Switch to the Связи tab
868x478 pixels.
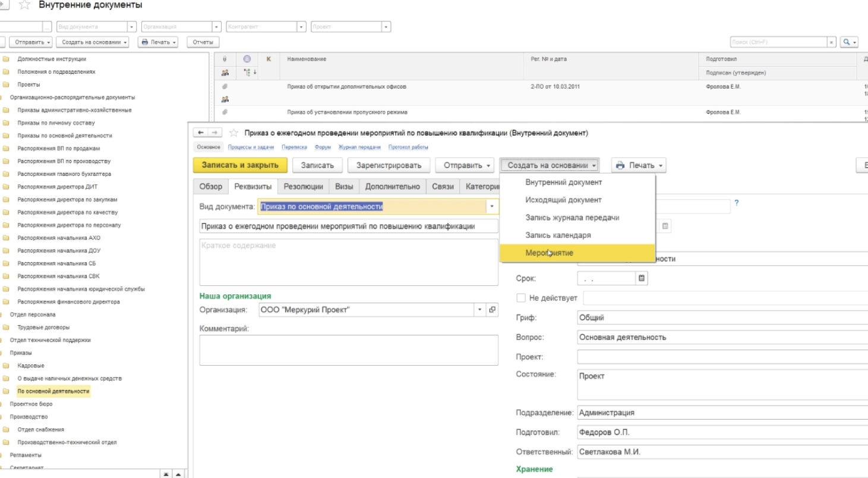click(443, 186)
